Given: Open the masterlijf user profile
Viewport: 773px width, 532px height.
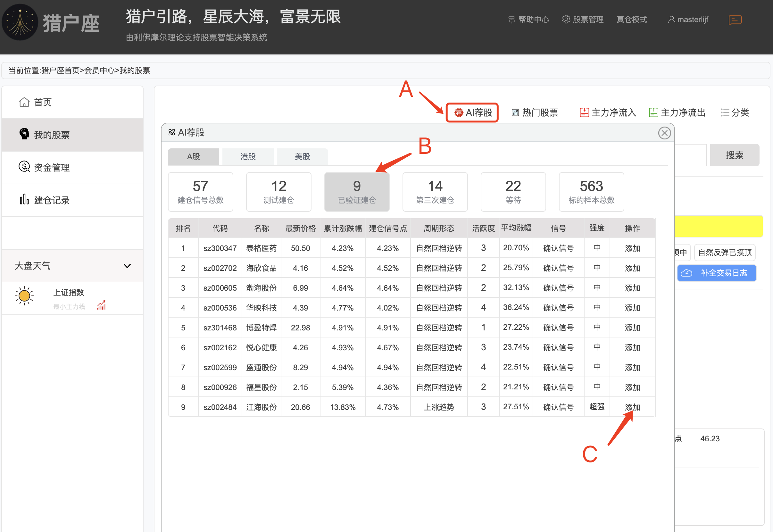Looking at the screenshot, I should (x=688, y=19).
